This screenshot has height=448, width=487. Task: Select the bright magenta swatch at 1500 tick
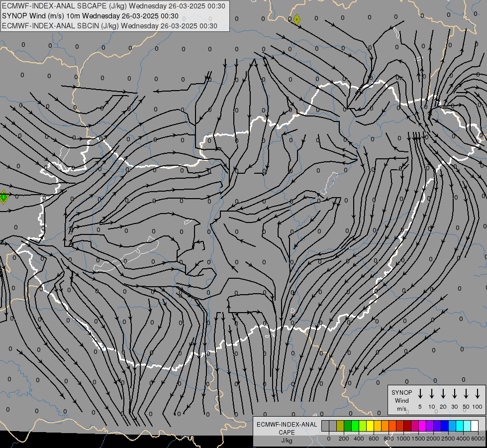[x=423, y=426]
